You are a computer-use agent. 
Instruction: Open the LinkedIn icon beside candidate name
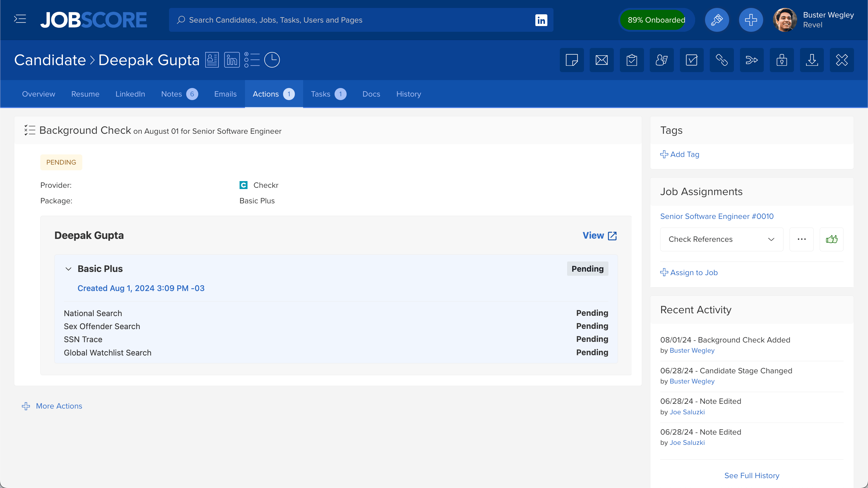(232, 60)
